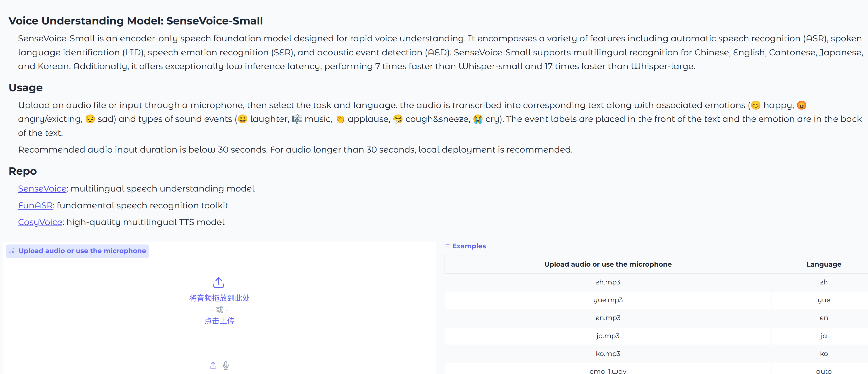The height and width of the screenshot is (374, 868).
Task: Click the 点击上传 upload text
Action: point(219,321)
